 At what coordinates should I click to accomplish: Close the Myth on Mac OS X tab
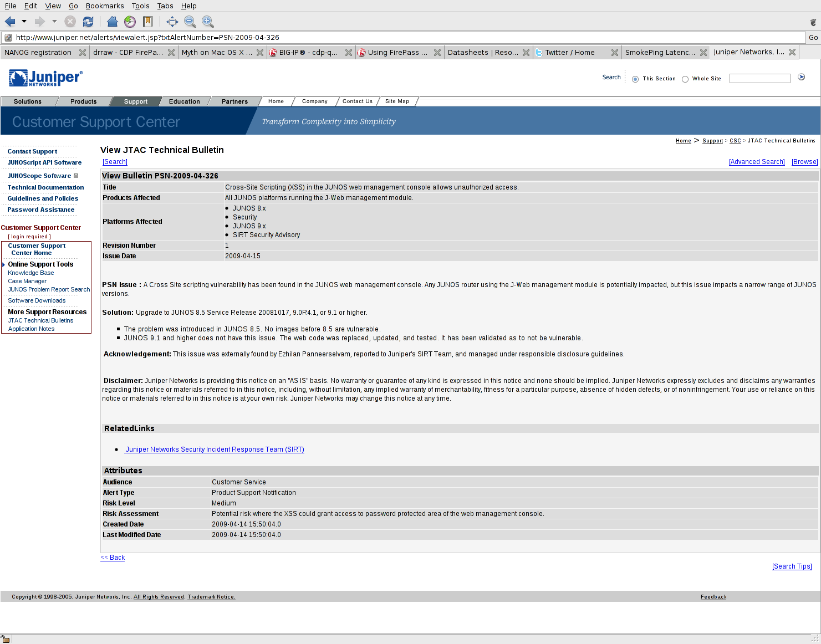click(260, 53)
